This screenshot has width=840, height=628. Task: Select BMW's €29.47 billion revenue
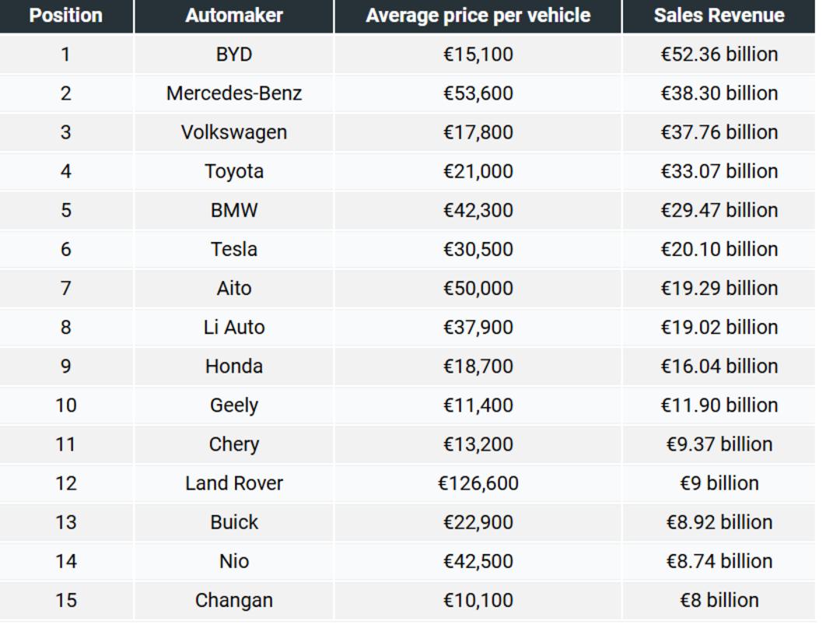tap(719, 210)
